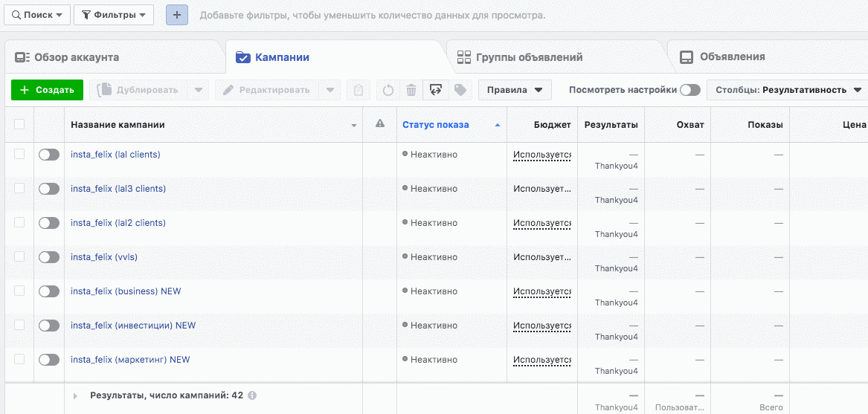Image resolution: width=868 pixels, height=414 pixels.
Task: Check the box for insta_felix (lal clients)
Action: [19, 155]
